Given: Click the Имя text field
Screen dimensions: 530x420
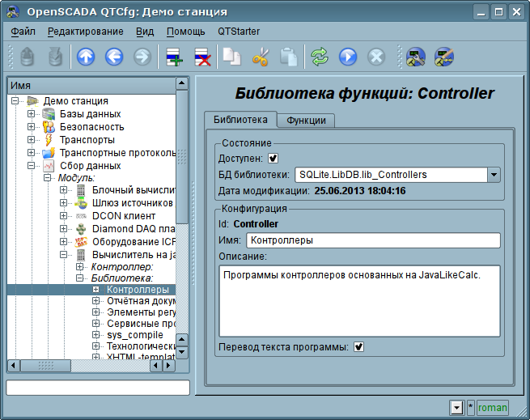Looking at the screenshot, I should [373, 240].
